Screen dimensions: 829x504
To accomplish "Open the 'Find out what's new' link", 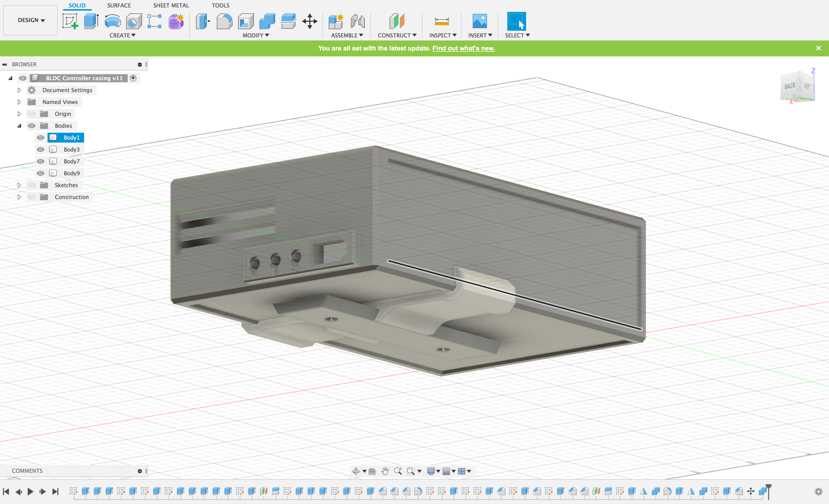I will (463, 48).
